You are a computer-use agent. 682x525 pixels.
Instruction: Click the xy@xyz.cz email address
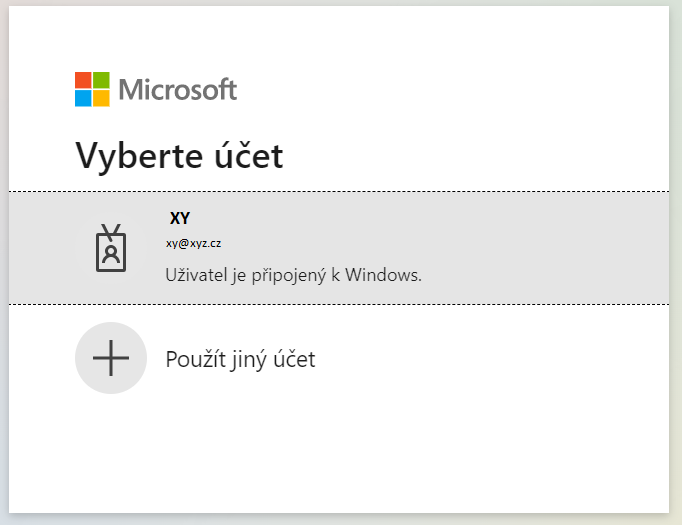(194, 243)
